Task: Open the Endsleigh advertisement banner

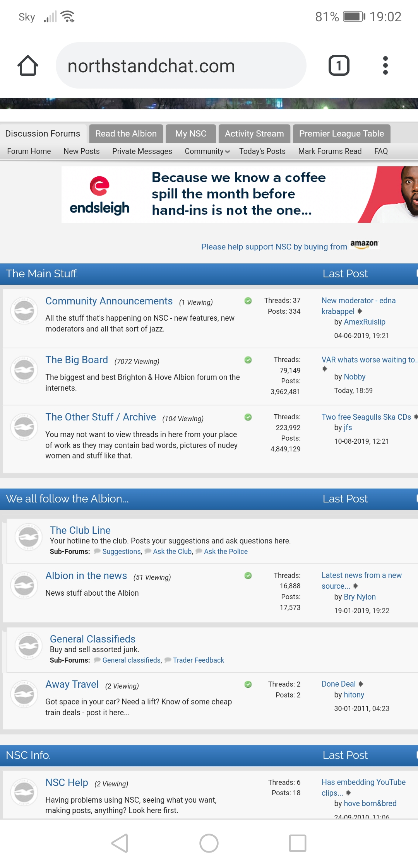Action: click(x=240, y=195)
